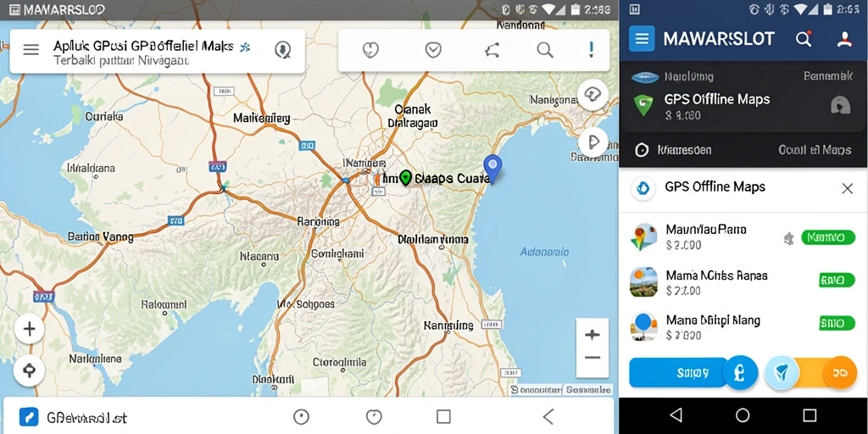The height and width of the screenshot is (434, 868).
Task: Click the blue app icon in bottom bar
Action: [x=29, y=416]
